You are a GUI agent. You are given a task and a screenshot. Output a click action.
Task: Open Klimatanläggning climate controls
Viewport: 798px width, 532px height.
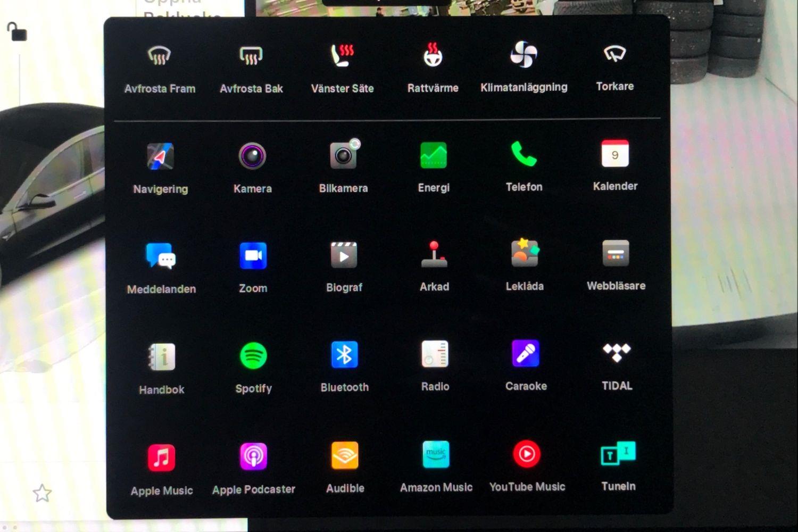point(523,55)
